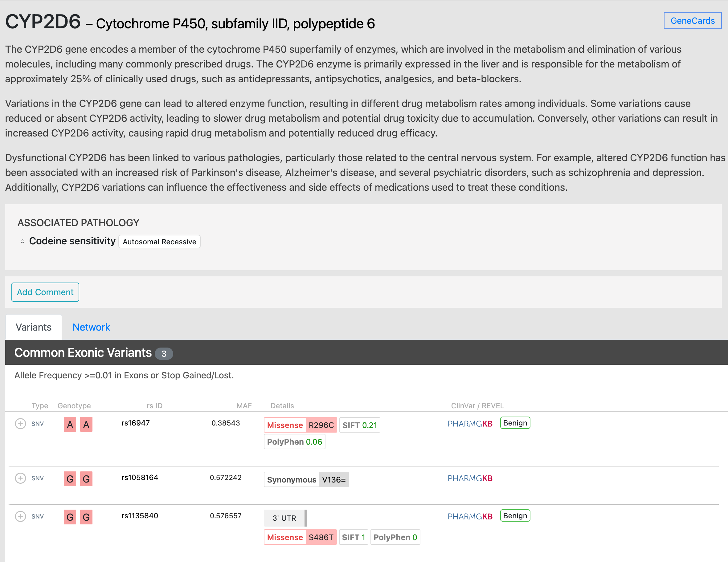Screen dimensions: 728x562
Task: Expand the rs16947 variant row
Action: pos(20,423)
